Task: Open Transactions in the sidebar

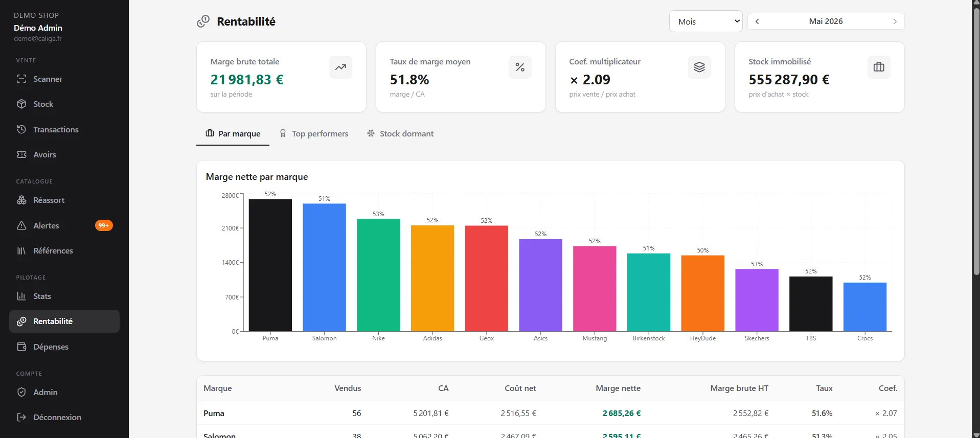Action: [x=64, y=130]
